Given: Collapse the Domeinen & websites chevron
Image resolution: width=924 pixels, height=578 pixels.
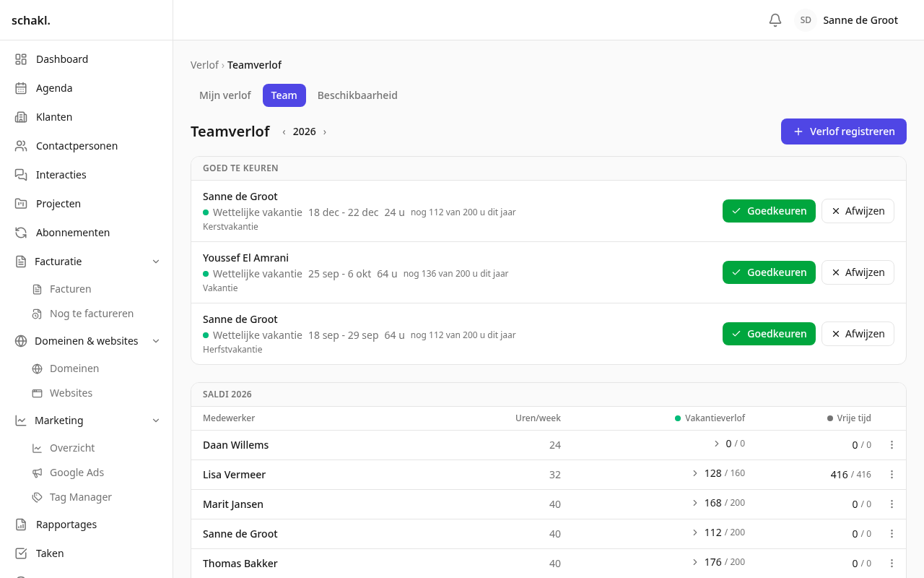Looking at the screenshot, I should click(156, 341).
